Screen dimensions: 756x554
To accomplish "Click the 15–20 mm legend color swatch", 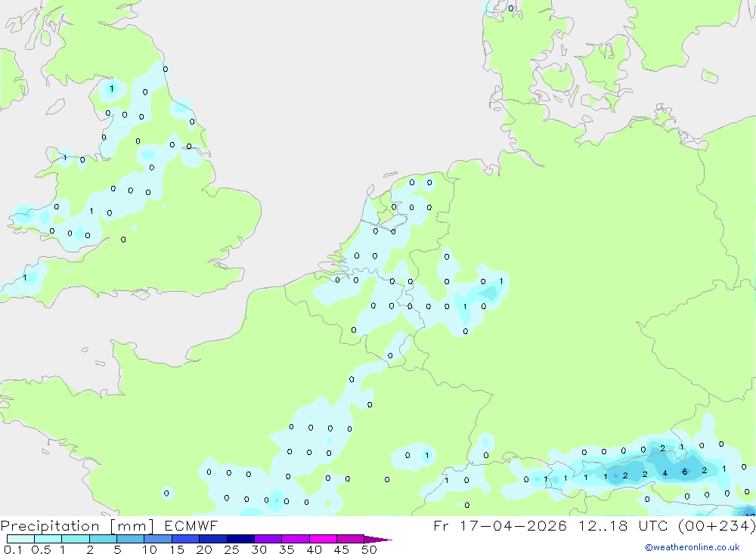I will coord(186,539).
